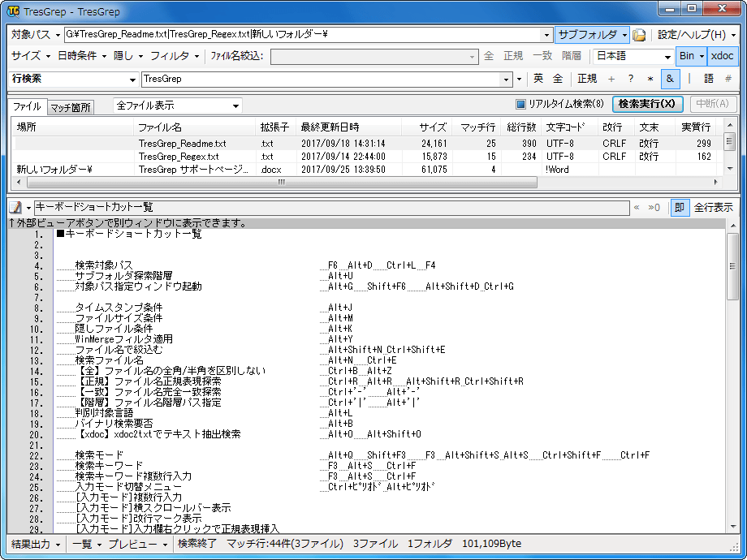
Task: Toggle the & AND-search operator button
Action: point(669,79)
